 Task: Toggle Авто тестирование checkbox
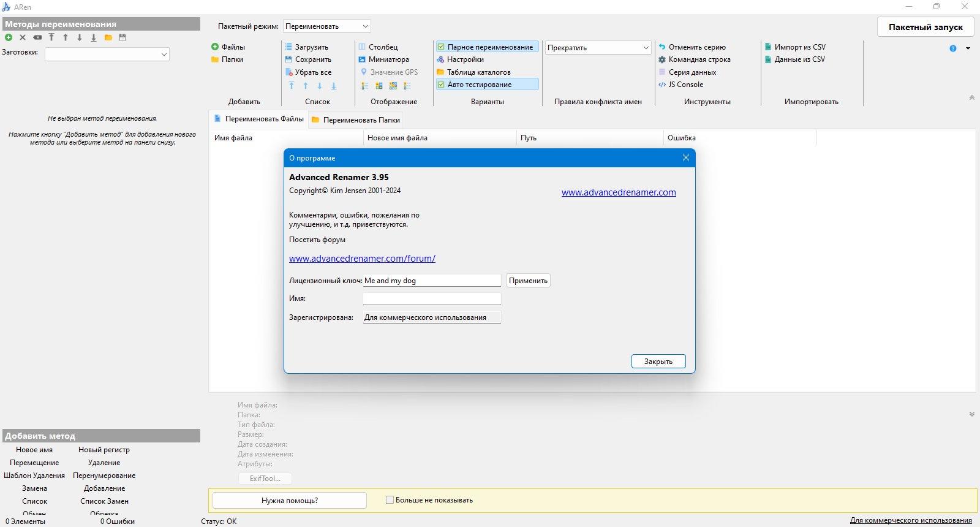coord(487,85)
